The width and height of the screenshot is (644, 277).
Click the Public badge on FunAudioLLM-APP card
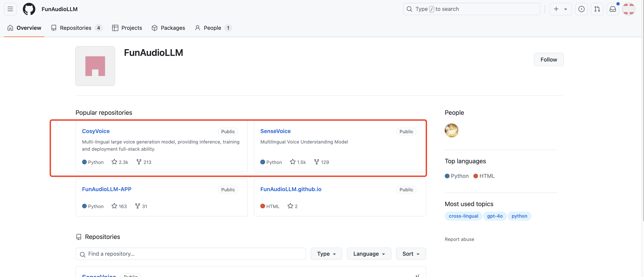(228, 189)
